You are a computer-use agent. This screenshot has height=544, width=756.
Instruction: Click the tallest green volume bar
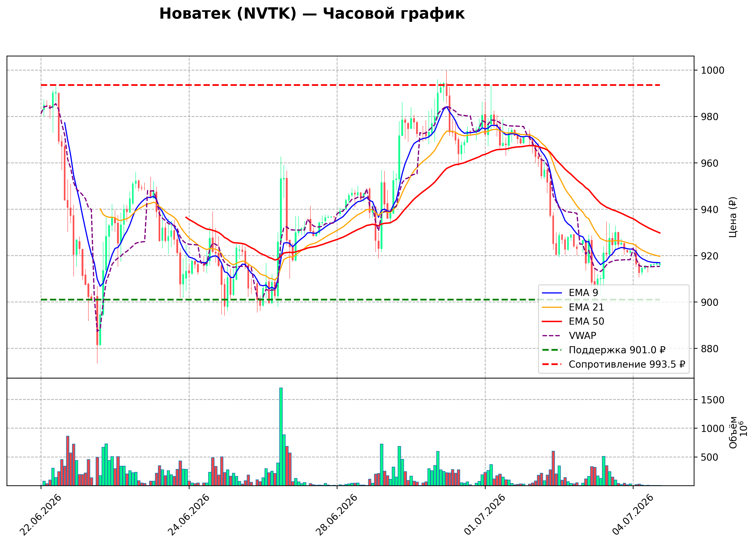[x=281, y=437]
